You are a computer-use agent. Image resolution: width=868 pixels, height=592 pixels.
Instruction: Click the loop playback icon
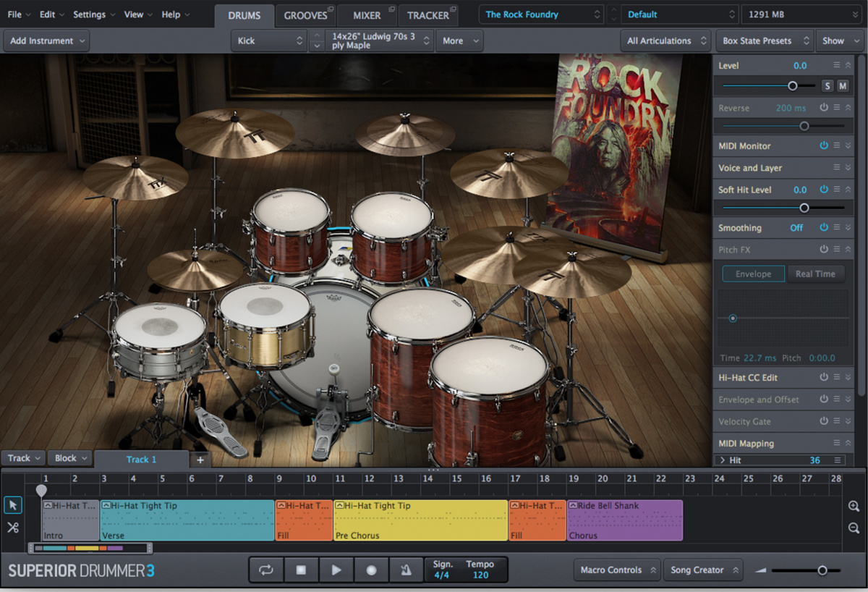[x=265, y=570]
